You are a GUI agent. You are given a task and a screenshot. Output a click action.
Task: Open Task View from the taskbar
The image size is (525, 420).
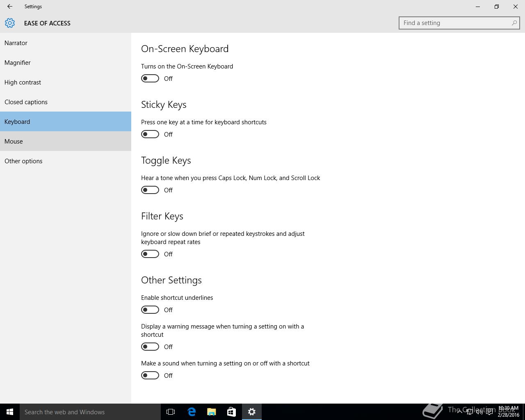171,412
